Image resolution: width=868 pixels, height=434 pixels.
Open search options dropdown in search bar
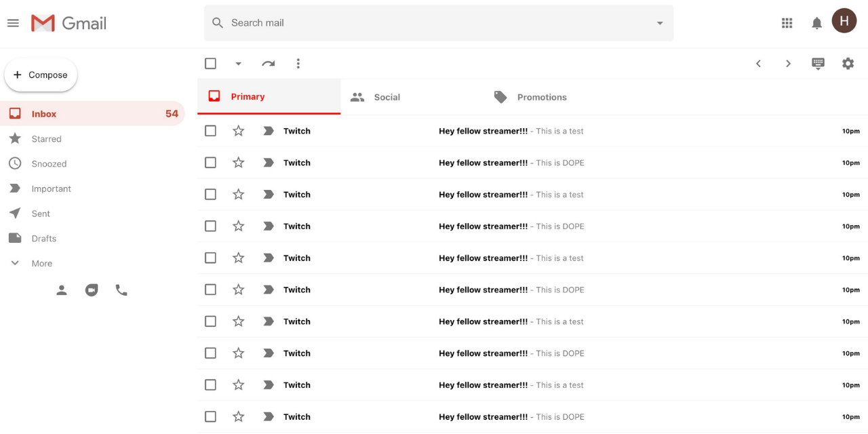point(659,22)
